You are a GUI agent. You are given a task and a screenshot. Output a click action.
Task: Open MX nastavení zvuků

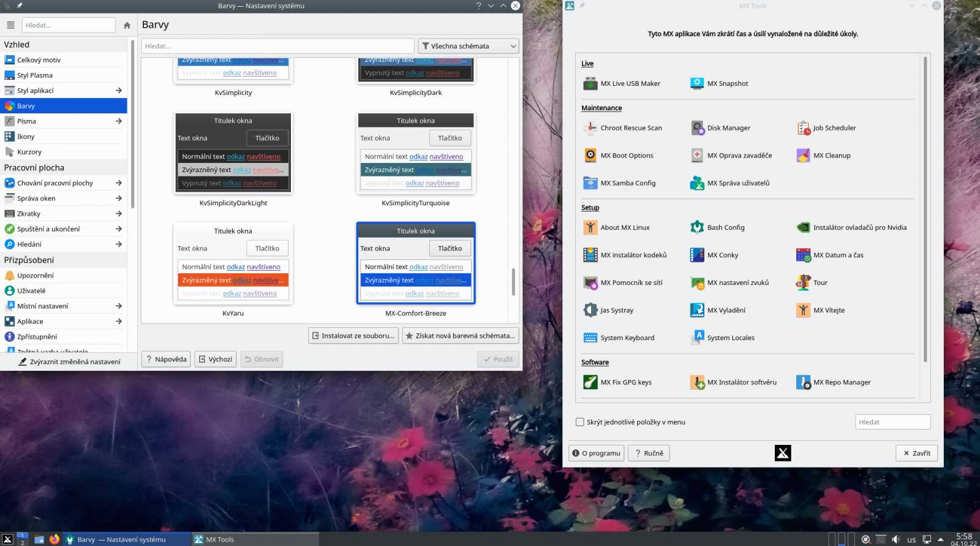pyautogui.click(x=729, y=282)
